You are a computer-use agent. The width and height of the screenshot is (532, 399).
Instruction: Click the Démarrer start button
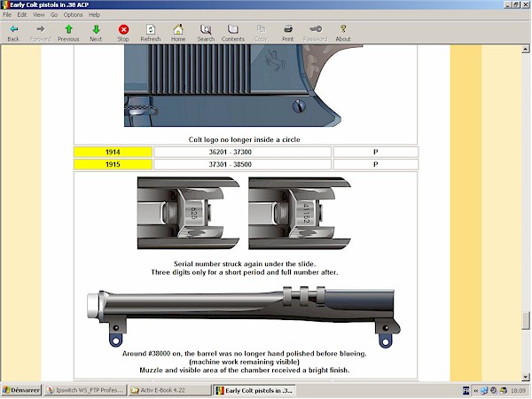pos(21,390)
